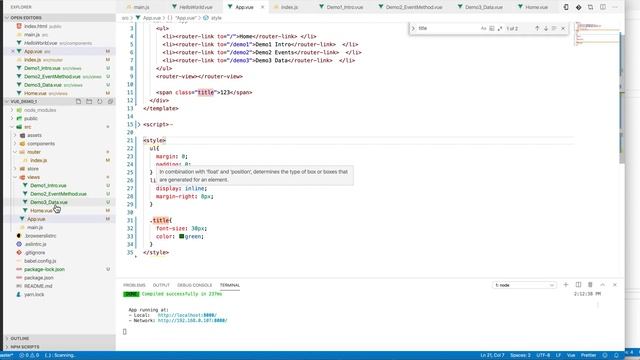This screenshot has height=360, width=640.
Task: Refresh the VUE_DEMO_1 explorer tree
Action: coord(100,101)
